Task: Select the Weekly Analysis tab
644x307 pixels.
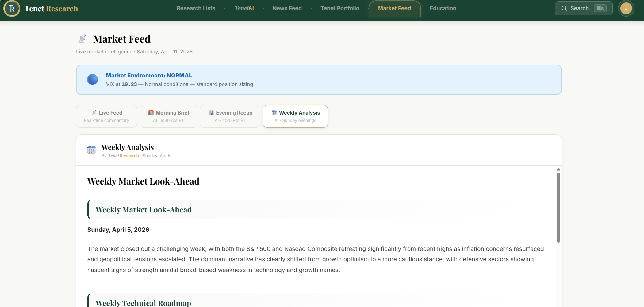Action: coord(295,116)
